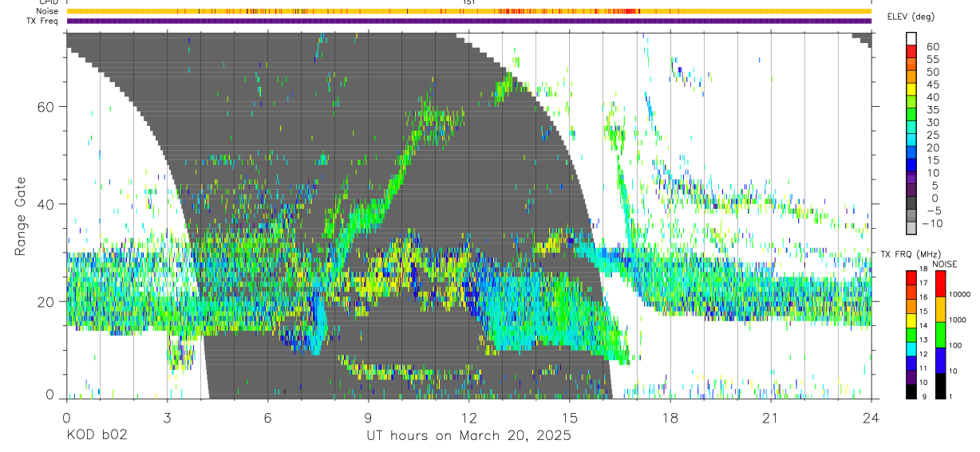Select the cyan 20–25 degree elevation swatch
The width and height of the screenshot is (980, 452).
(911, 141)
